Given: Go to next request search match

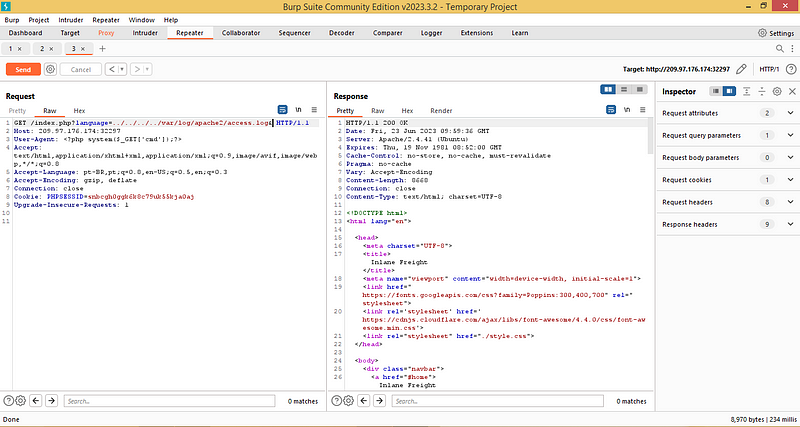Looking at the screenshot, I should (51, 400).
